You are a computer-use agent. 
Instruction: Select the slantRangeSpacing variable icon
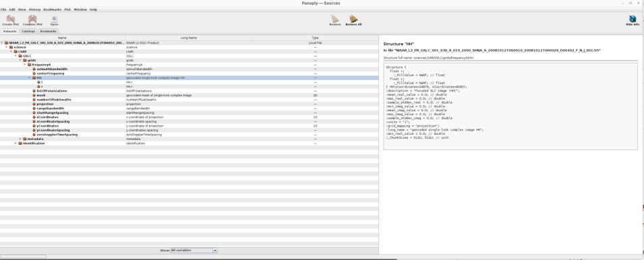pos(34,112)
